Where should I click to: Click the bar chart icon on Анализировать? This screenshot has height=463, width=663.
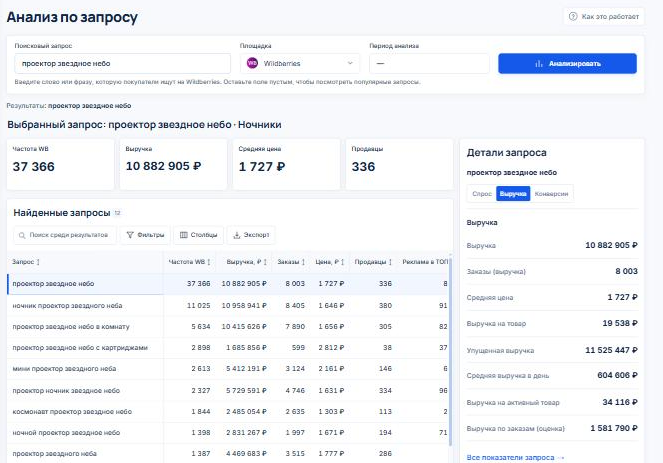(539, 64)
